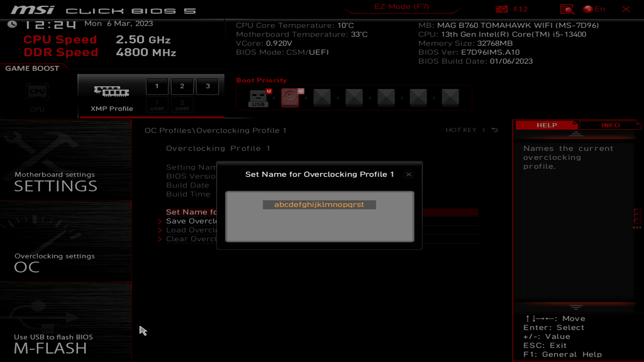Select XMP Profile slot 1
644x362 pixels.
point(157,86)
